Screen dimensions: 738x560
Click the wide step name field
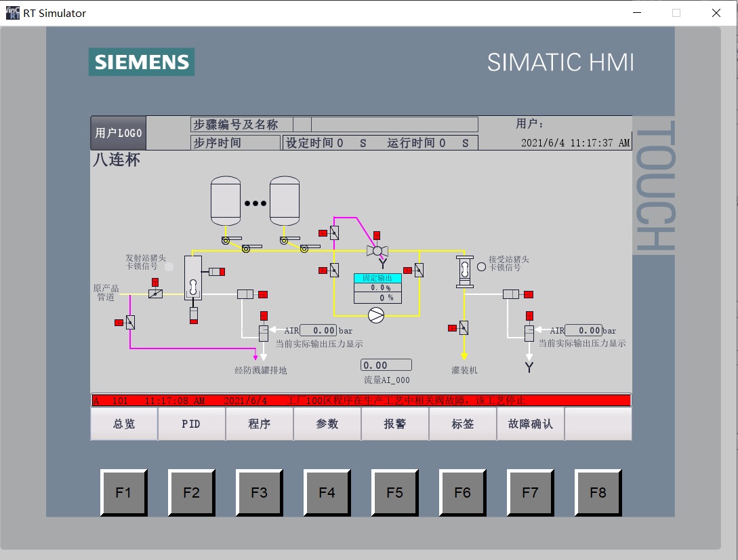[394, 124]
